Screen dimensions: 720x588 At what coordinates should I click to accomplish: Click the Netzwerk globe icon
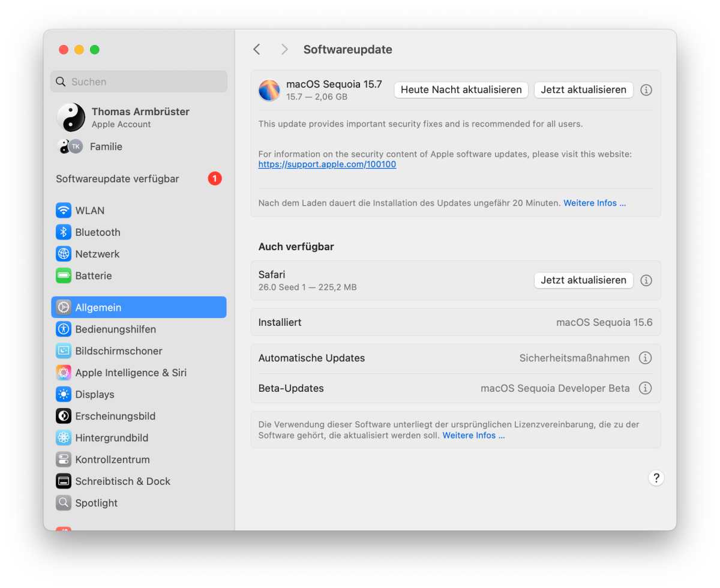64,254
